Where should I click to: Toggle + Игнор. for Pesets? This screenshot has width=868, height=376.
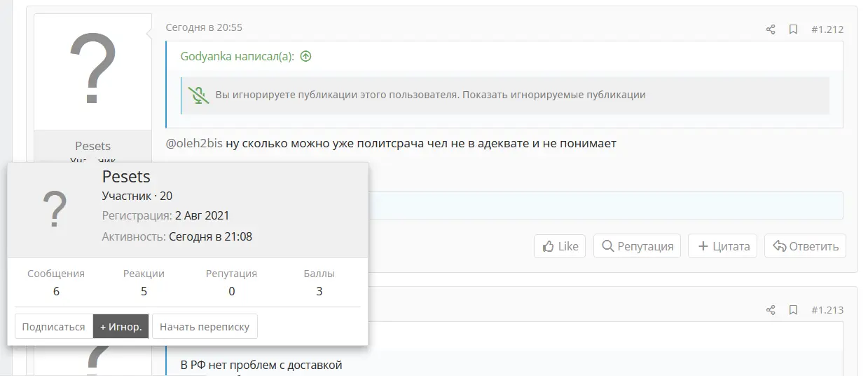pyautogui.click(x=121, y=327)
